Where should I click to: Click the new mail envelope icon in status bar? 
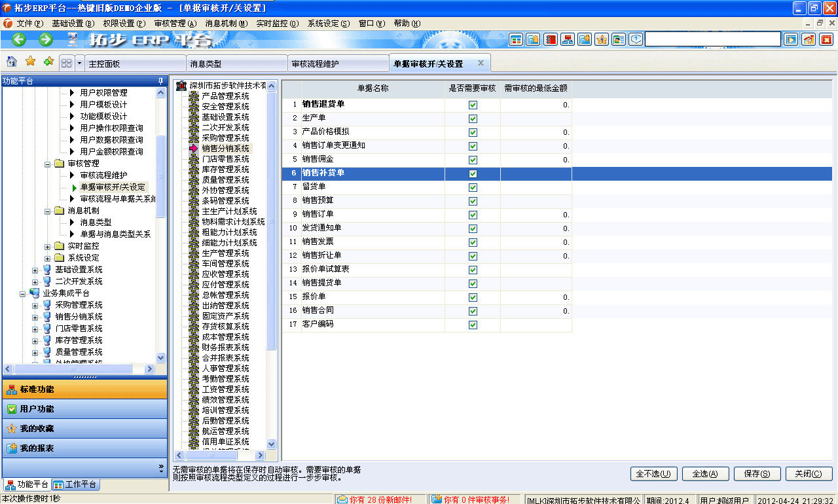[x=342, y=498]
